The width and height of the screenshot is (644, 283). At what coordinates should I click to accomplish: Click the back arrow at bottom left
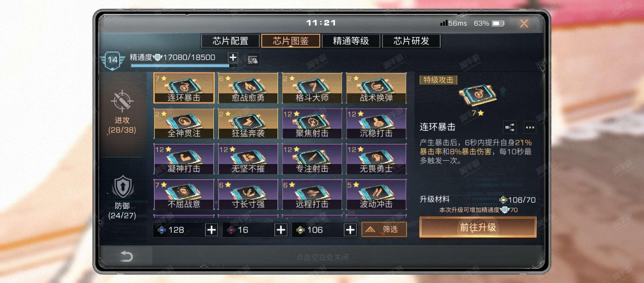(127, 256)
